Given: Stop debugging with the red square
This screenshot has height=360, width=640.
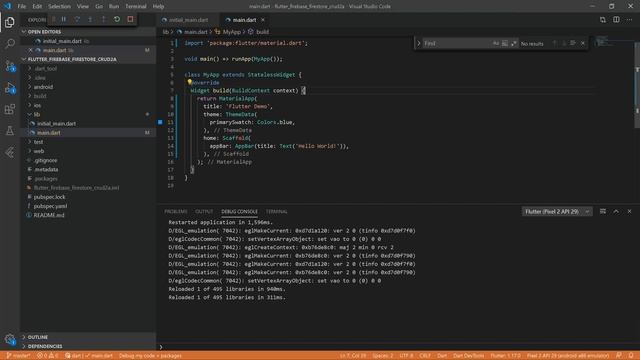Looking at the screenshot, I should (130, 19).
